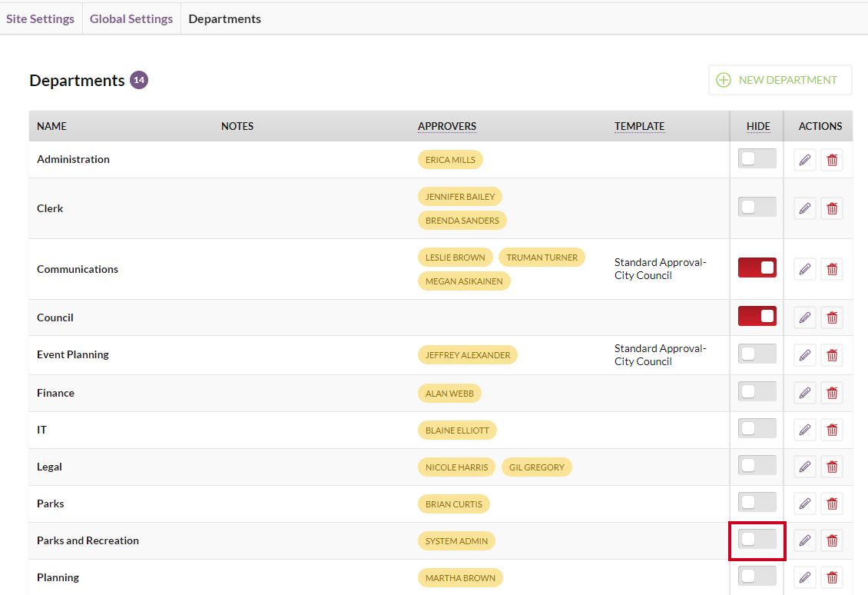Click the Erica Mills approver tag
Screen dimensions: 868x595
click(x=450, y=160)
